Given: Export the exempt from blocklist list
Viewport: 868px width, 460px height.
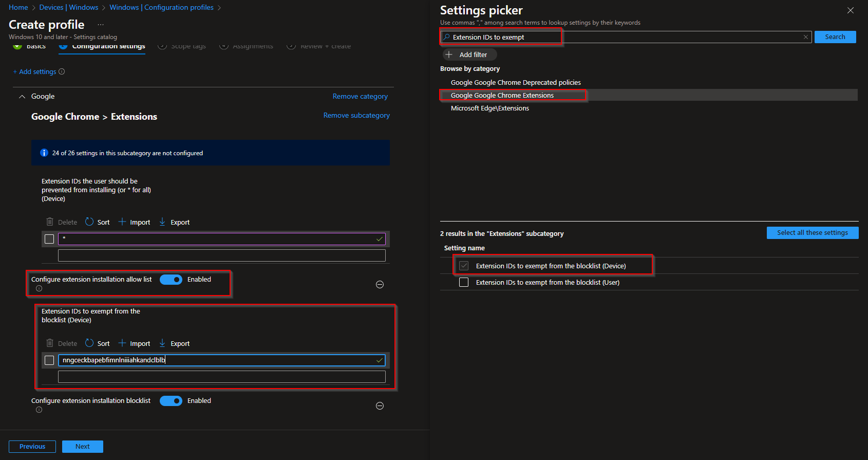Looking at the screenshot, I should (x=175, y=343).
